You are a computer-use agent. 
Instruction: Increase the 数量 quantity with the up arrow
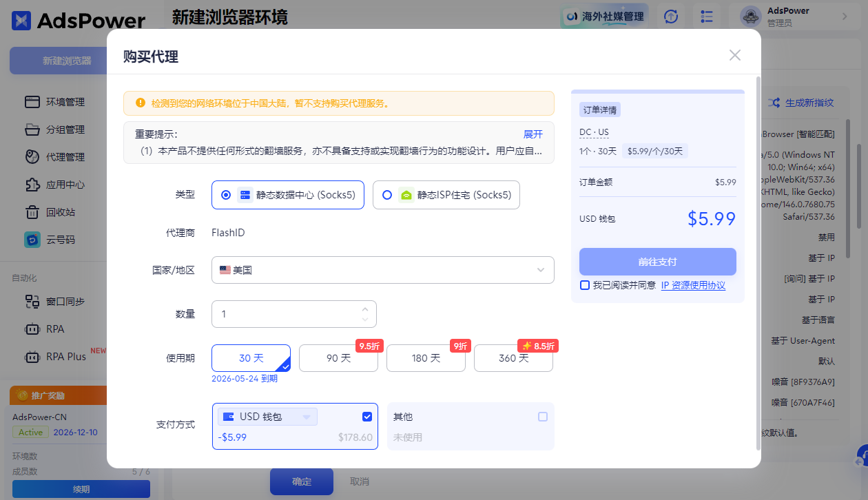(x=365, y=309)
